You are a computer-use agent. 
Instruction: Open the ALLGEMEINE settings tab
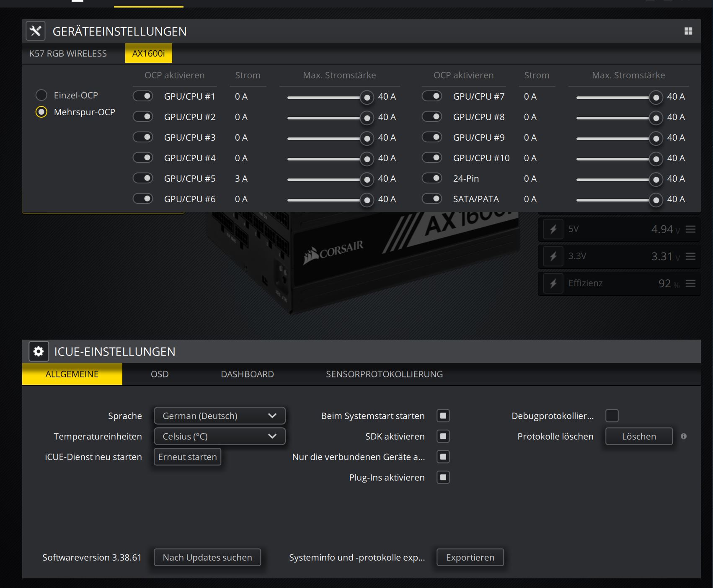point(72,374)
